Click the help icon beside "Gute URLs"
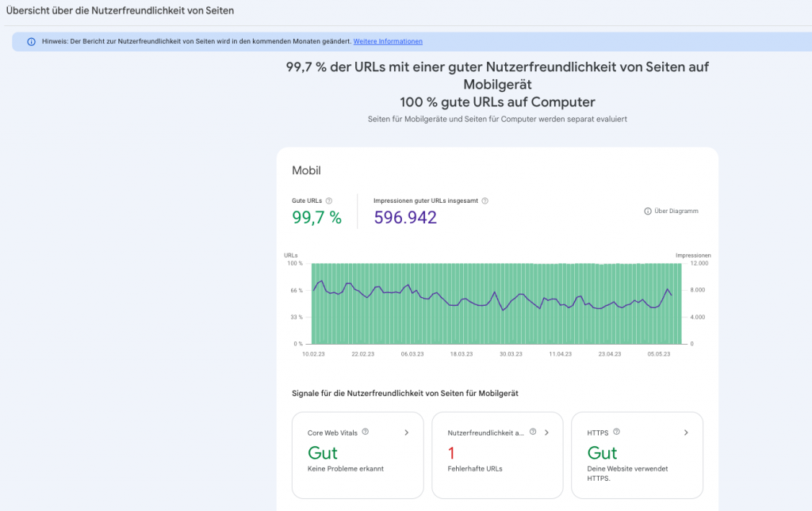812x511 pixels. pos(329,201)
